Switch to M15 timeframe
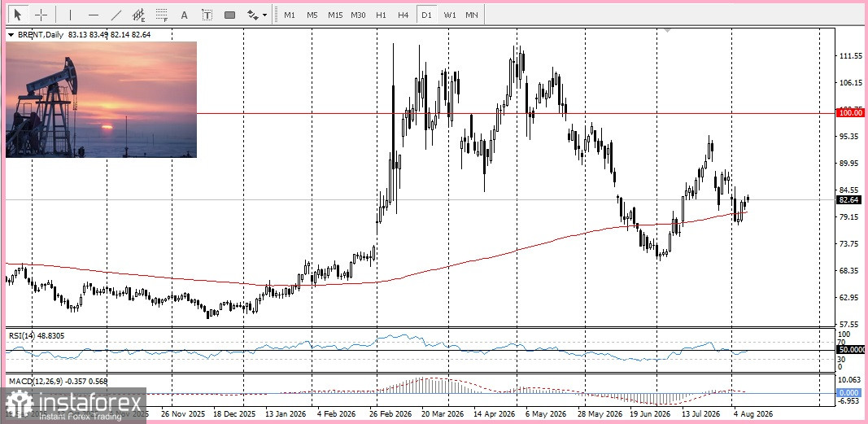Screen dimensions: 868x424 pyautogui.click(x=335, y=15)
